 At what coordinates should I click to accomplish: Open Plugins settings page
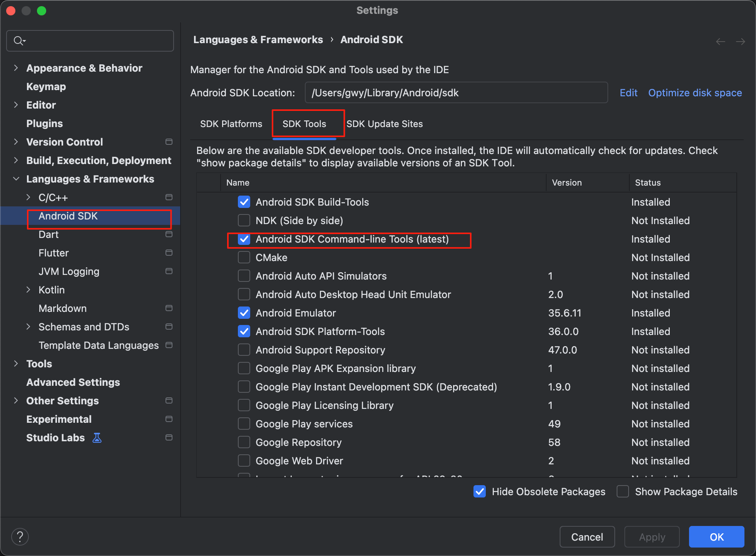tap(45, 123)
